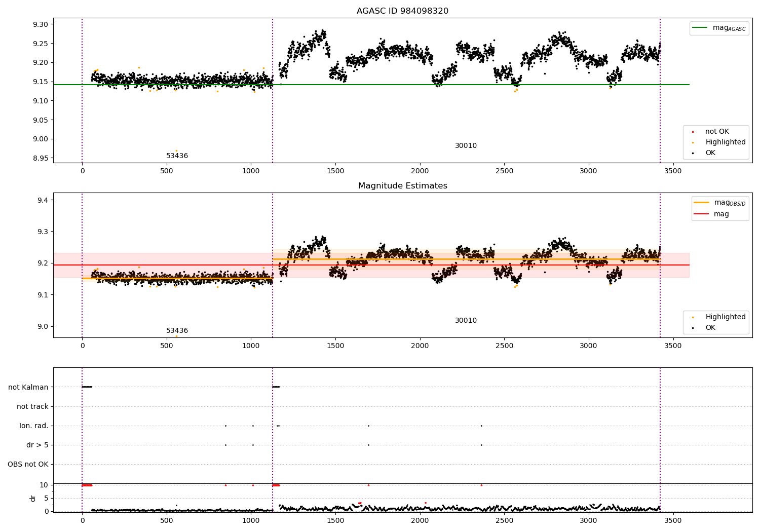This screenshot has width=760, height=532.
Task: Click the '1500' x-axis tick of the top plot
Action: click(335, 171)
